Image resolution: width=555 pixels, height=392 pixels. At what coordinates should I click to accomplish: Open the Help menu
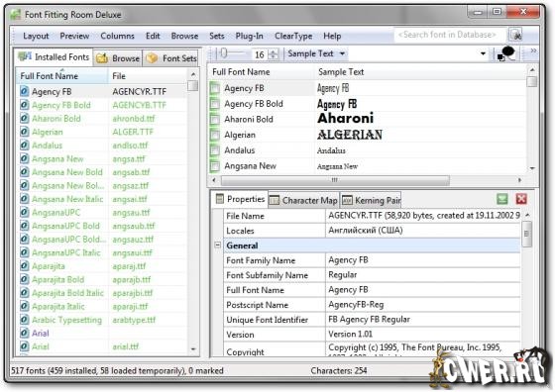(332, 36)
